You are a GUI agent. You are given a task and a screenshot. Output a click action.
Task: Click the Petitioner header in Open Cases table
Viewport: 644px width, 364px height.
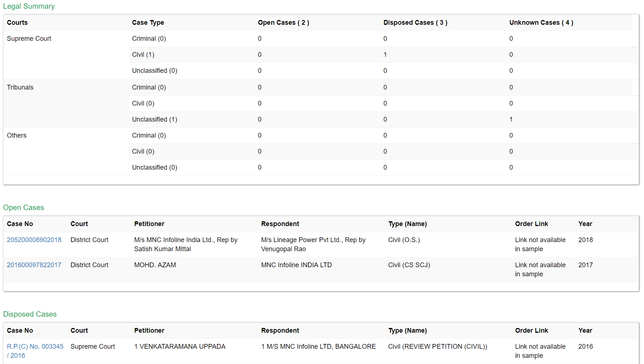pyautogui.click(x=149, y=224)
